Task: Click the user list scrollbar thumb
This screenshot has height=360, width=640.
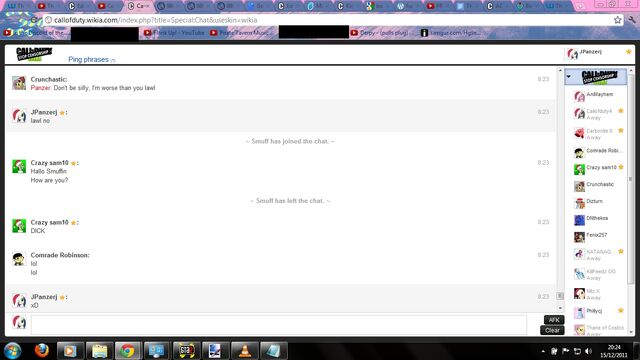Action: (631, 180)
